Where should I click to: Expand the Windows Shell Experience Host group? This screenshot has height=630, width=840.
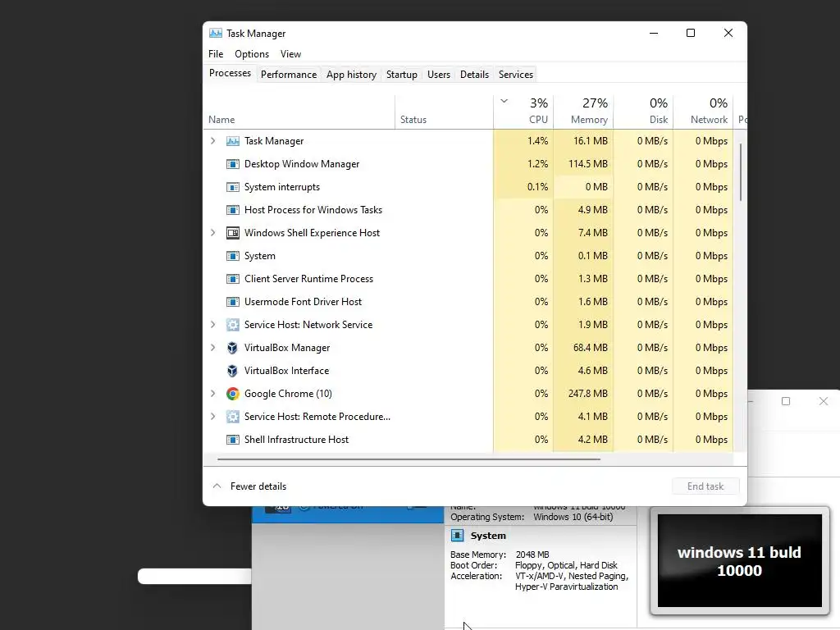point(212,233)
